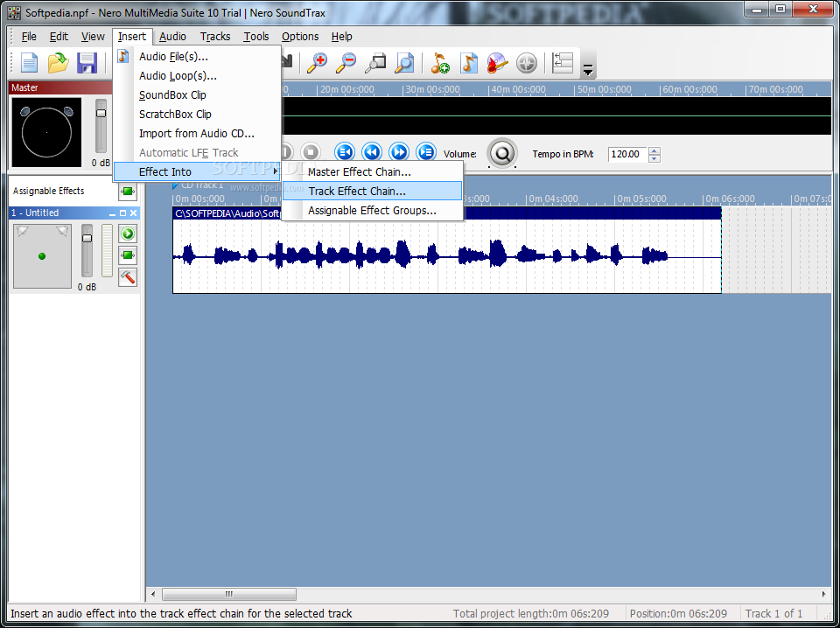The width and height of the screenshot is (840, 628).
Task: Open the Tools menu
Action: coord(256,37)
